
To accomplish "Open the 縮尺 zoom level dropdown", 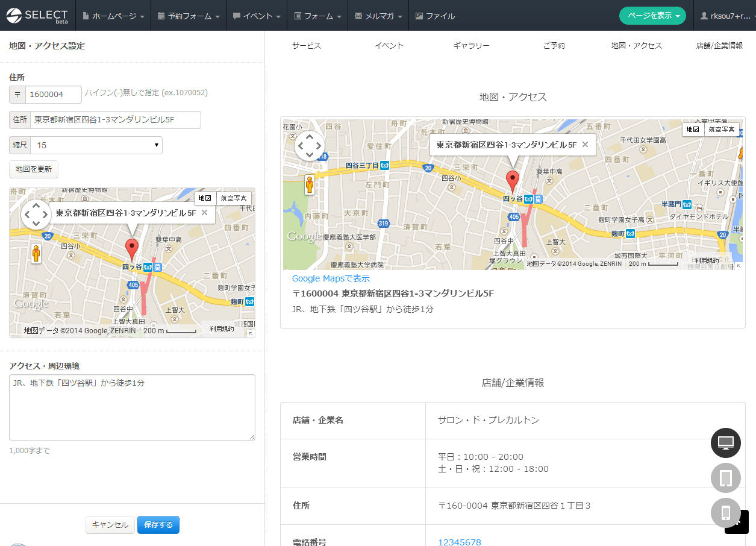I will pyautogui.click(x=96, y=145).
